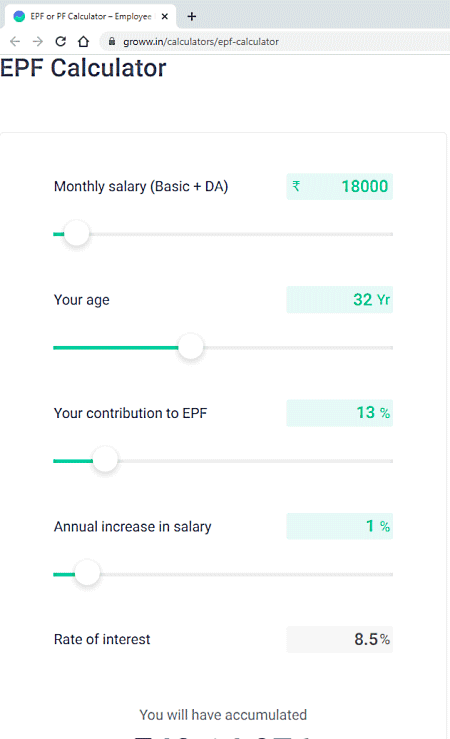Image resolution: width=450 pixels, height=739 pixels.
Task: Click the annual increase field showing 1 %
Action: 339,526
